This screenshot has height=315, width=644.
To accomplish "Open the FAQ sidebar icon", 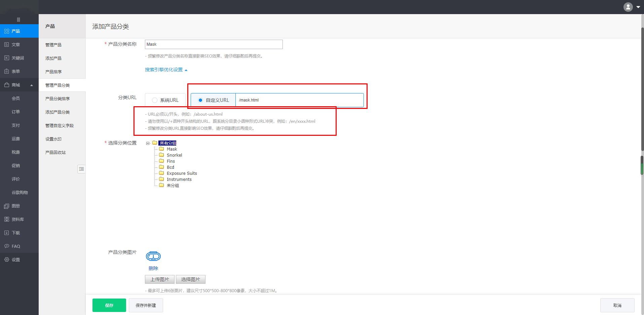I will click(7, 246).
